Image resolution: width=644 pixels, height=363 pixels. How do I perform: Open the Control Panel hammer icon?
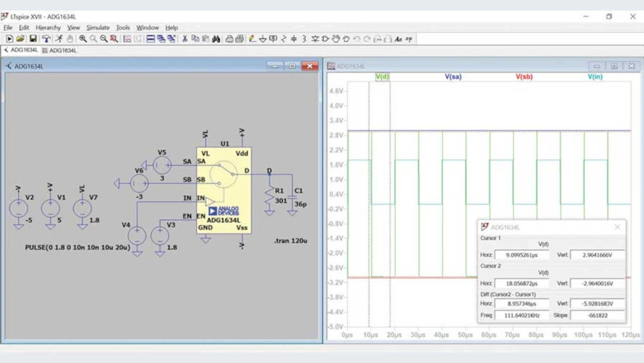point(46,39)
